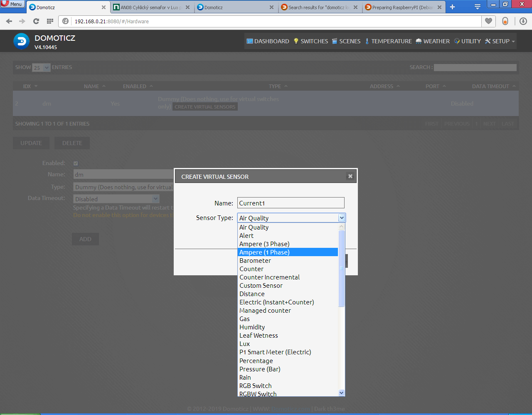Viewport: 532px width, 415px height.
Task: Open the Data Timeout dropdown
Action: 116,199
